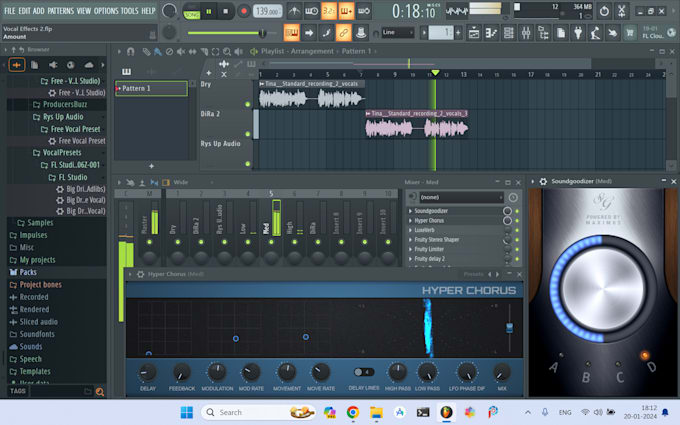Select the Med mixer track
The height and width of the screenshot is (425, 680).
click(271, 230)
